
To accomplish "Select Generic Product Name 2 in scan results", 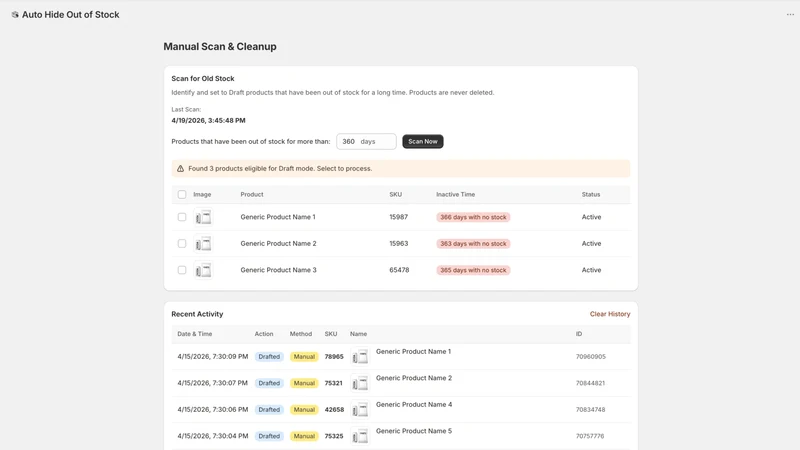I will click(279, 243).
